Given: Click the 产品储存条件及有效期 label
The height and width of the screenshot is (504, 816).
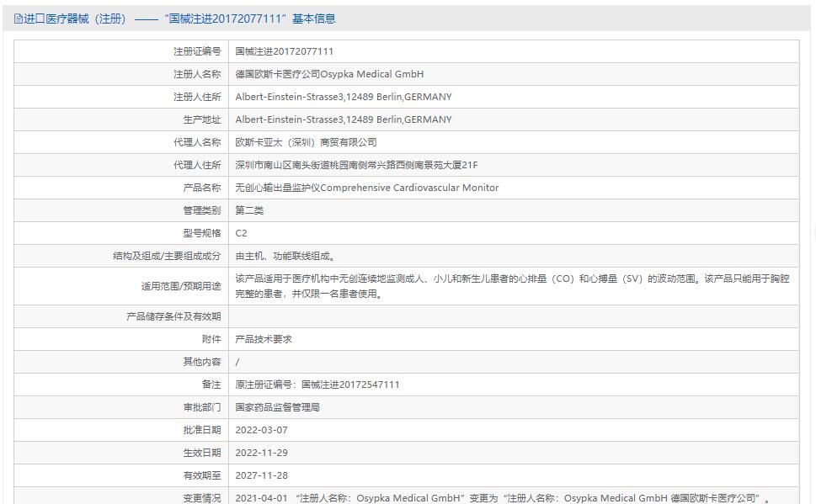Looking at the screenshot, I should pyautogui.click(x=173, y=316).
